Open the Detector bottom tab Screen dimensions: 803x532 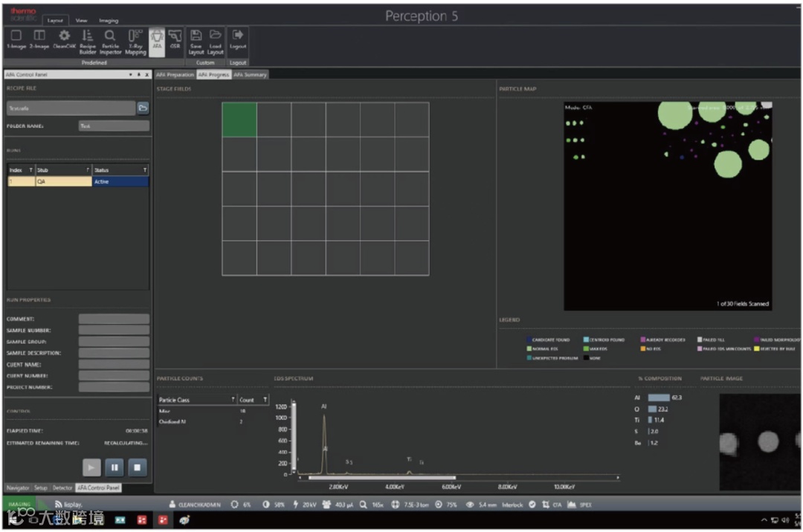pos(62,487)
